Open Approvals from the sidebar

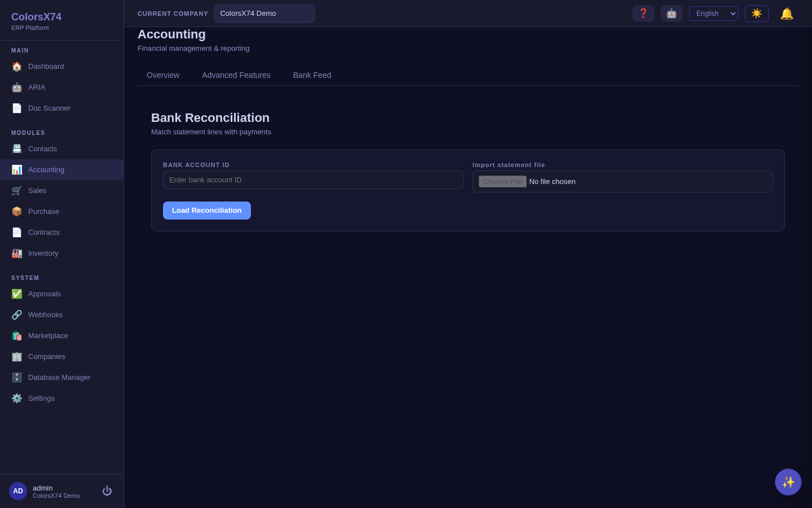coord(62,294)
